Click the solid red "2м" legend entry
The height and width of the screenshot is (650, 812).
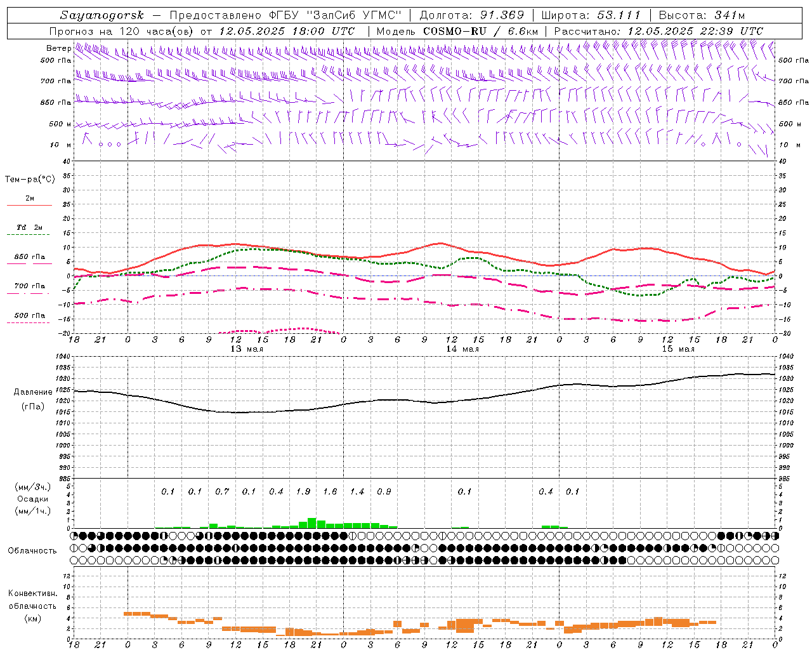tap(30, 199)
